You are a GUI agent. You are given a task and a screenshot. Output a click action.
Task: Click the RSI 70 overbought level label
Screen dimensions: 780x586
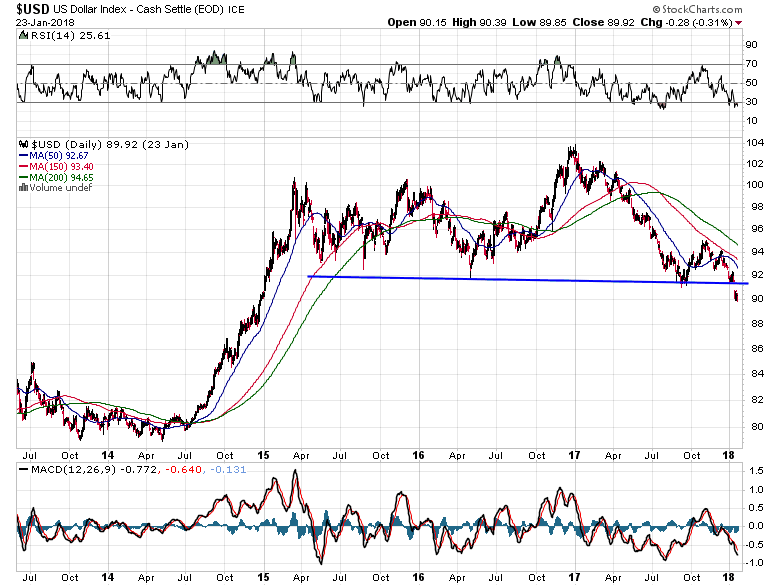pyautogui.click(x=751, y=63)
